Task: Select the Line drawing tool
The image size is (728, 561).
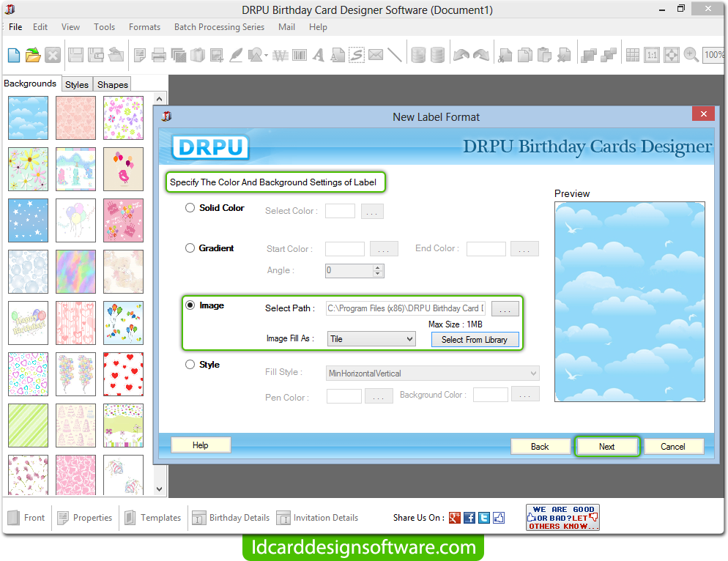Action: click(393, 54)
